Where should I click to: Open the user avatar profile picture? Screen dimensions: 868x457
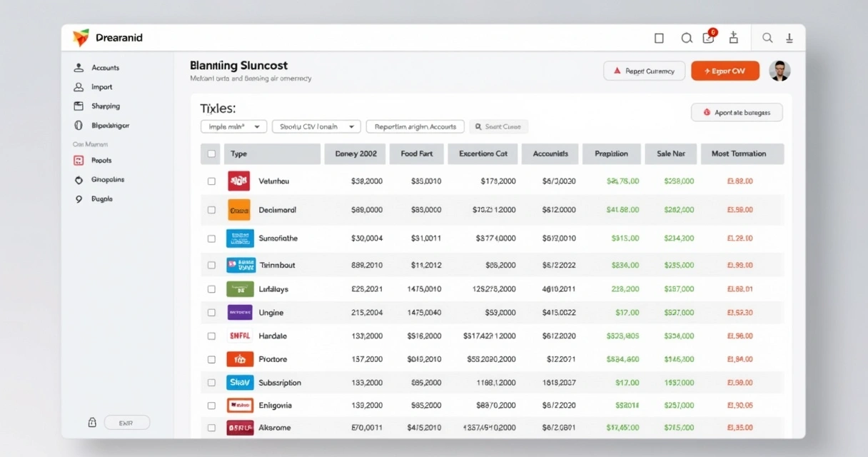779,71
